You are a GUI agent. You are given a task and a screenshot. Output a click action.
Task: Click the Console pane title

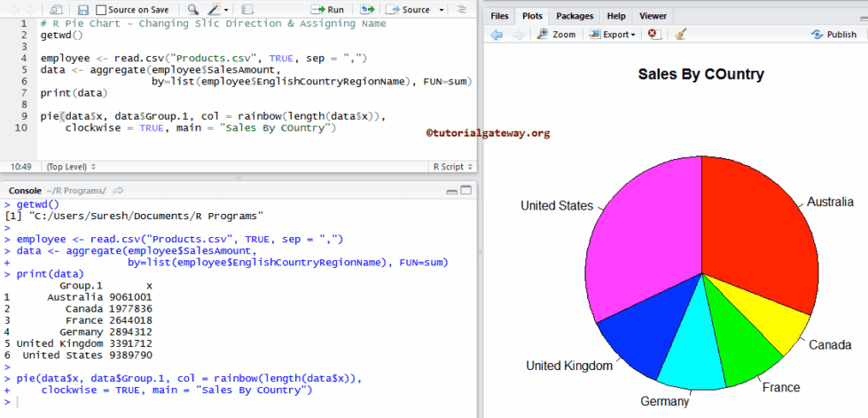pos(25,191)
